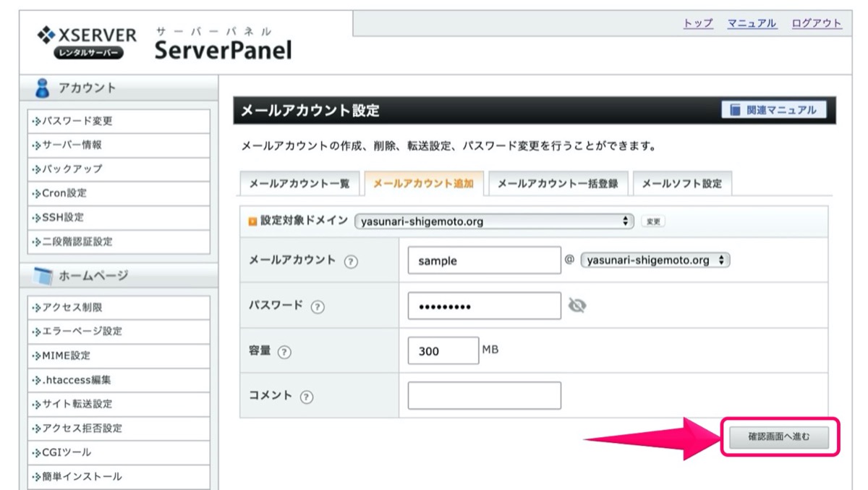Click the XSERVER logo
This screenshot has height=490, width=868.
tap(87, 43)
